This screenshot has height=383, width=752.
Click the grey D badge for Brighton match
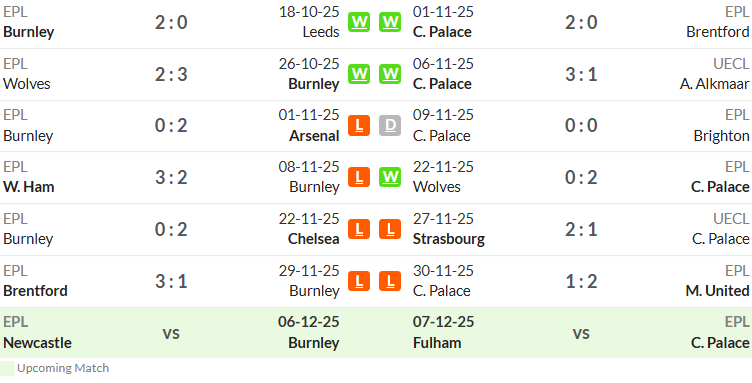point(390,126)
